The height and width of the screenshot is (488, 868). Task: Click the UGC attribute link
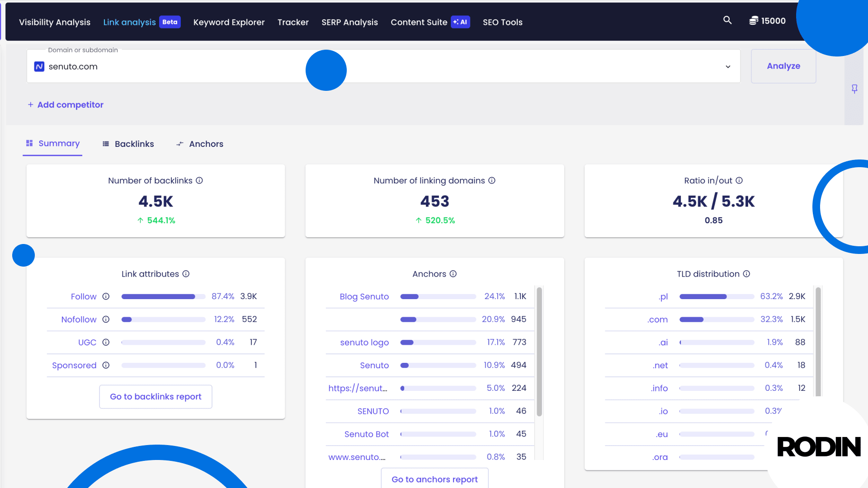tap(87, 342)
